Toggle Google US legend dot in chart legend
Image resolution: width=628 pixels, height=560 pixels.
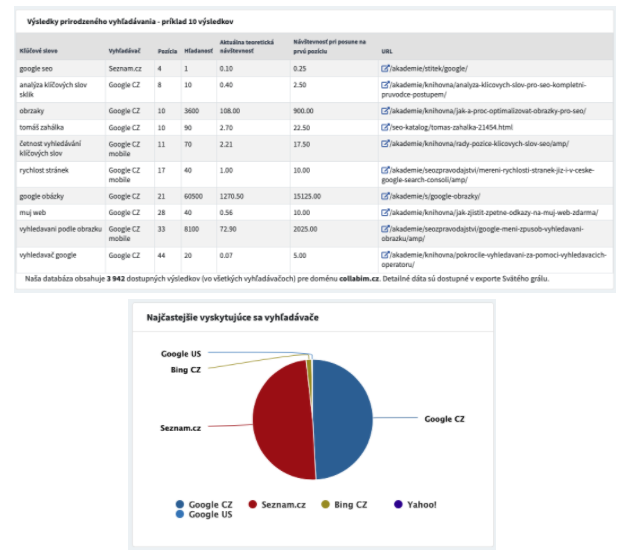coord(180,514)
